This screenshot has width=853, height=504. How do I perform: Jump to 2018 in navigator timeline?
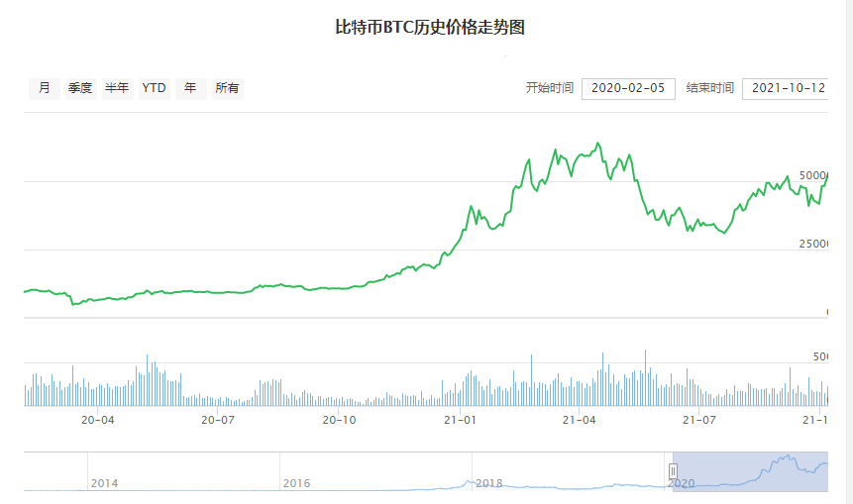pyautogui.click(x=488, y=483)
